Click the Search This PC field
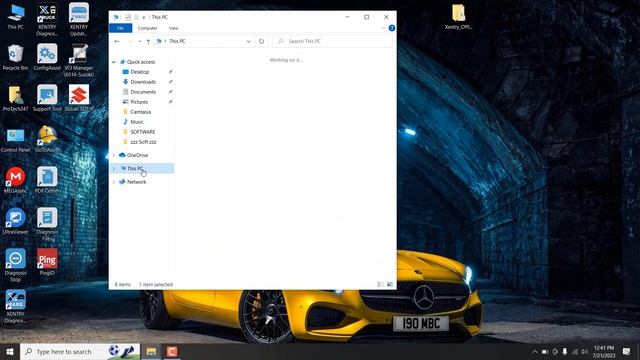640x360 pixels. 333,41
